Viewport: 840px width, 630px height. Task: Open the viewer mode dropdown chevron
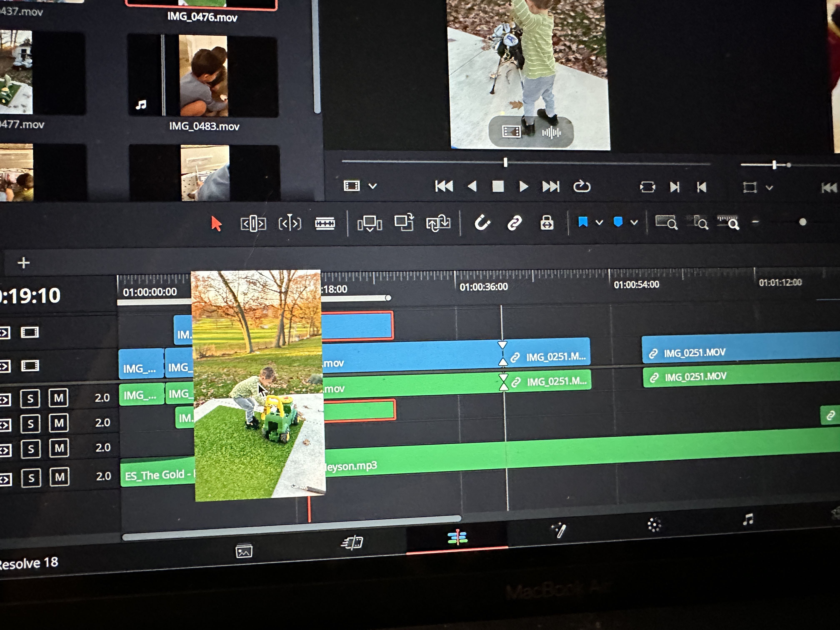(x=373, y=186)
